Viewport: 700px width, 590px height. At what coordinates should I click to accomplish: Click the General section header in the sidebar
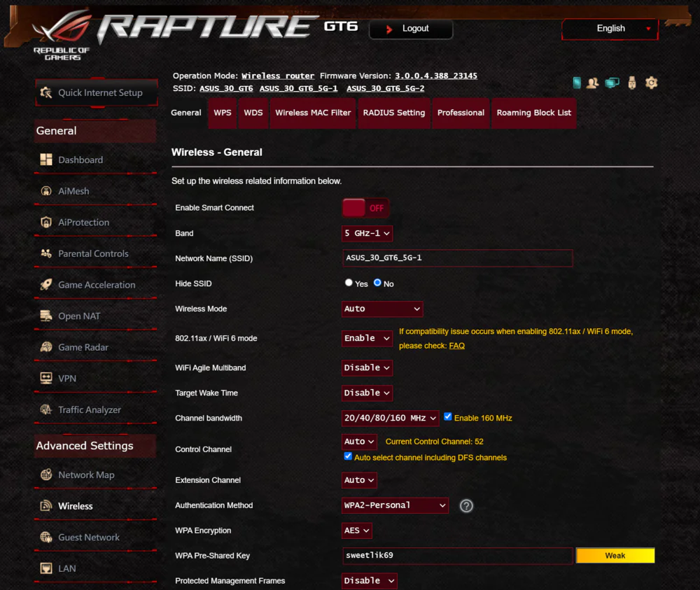[95, 131]
